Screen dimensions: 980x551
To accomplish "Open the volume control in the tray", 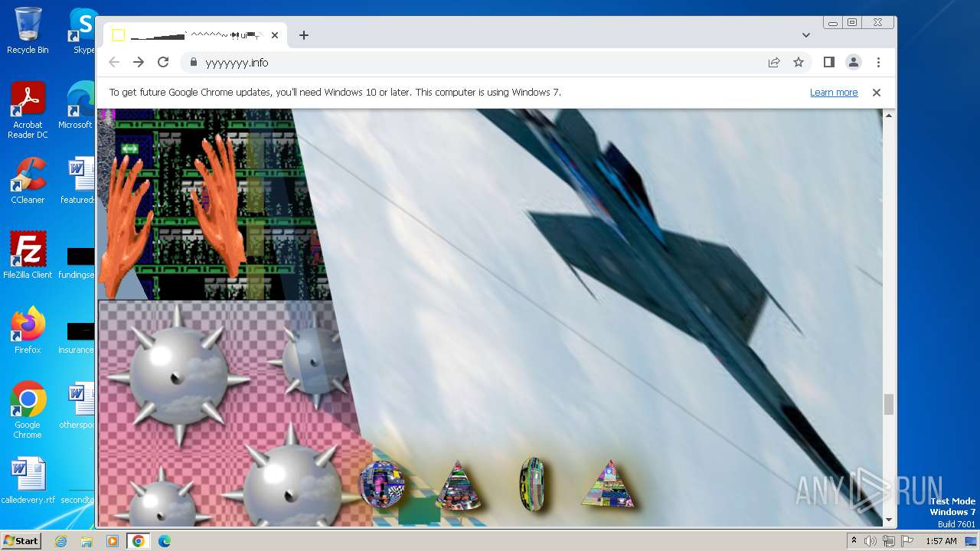I will [x=871, y=541].
